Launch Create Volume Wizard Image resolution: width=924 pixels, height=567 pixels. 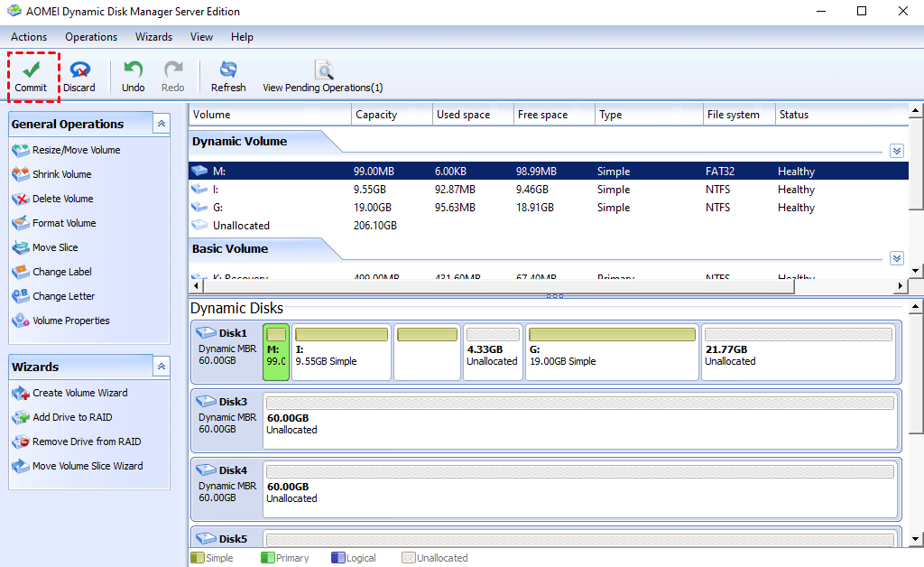click(x=79, y=393)
